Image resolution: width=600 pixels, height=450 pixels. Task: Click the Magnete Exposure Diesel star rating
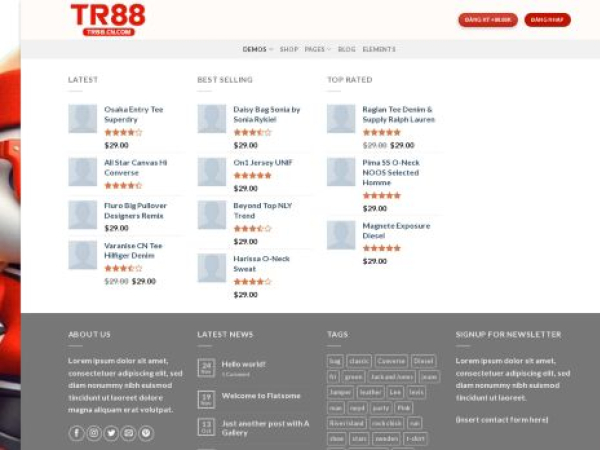point(382,248)
